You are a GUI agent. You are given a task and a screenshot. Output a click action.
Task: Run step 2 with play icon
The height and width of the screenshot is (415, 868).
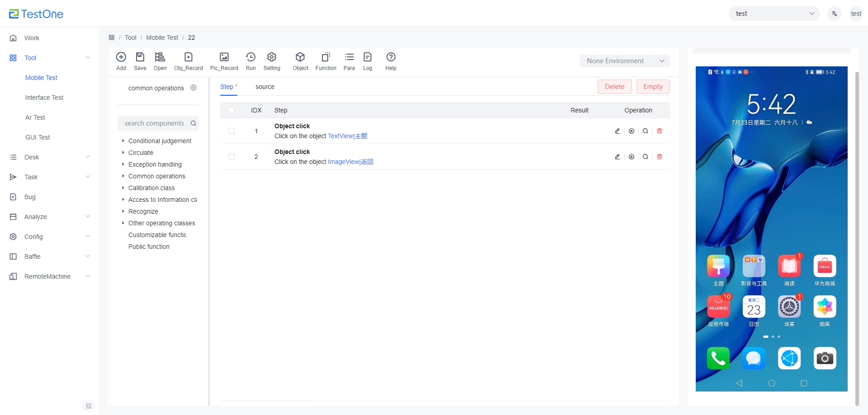pyautogui.click(x=632, y=157)
